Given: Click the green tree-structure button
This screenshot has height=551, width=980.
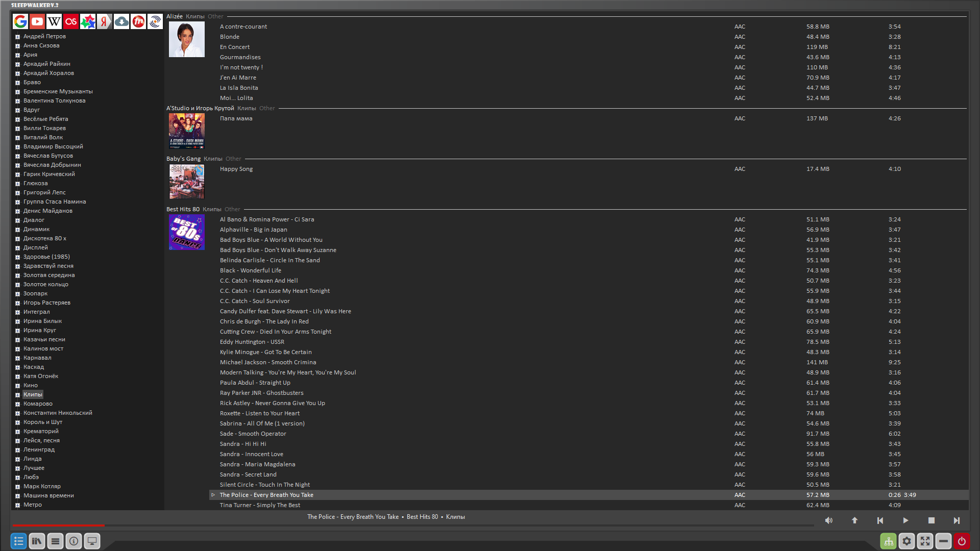Looking at the screenshot, I should 889,541.
